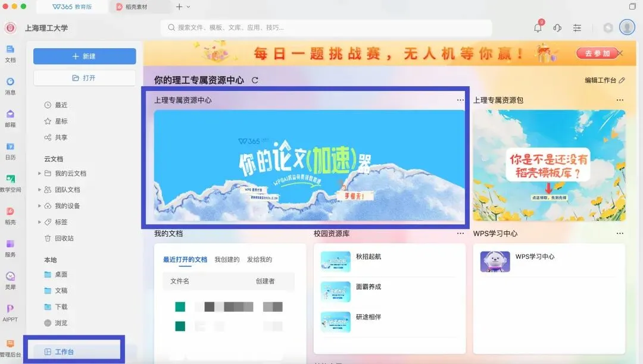The height and width of the screenshot is (364, 643).
Task: Open the 消息 messages icon
Action: point(10,86)
